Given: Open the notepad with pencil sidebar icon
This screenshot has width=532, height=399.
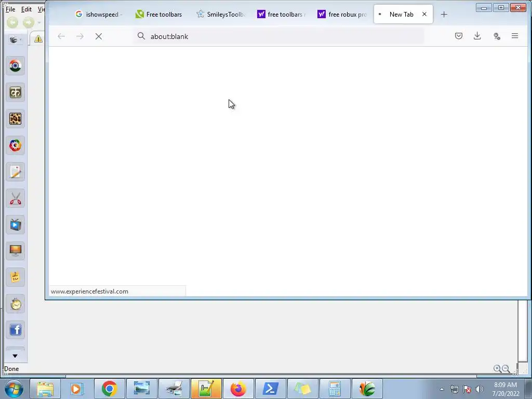Looking at the screenshot, I should (15, 171).
